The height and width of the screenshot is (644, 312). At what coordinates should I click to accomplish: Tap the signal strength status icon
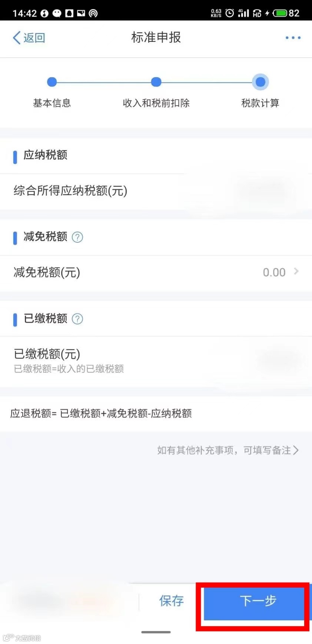(243, 13)
